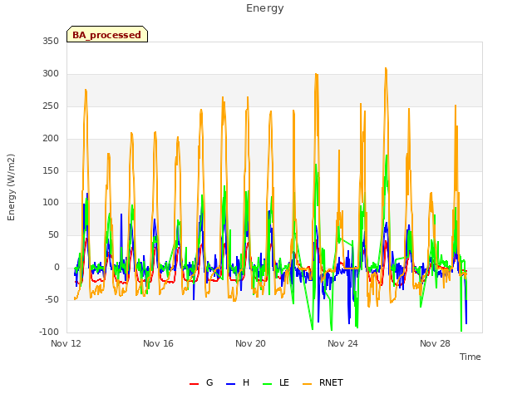The height and width of the screenshot is (399, 532).
Task: Click the 300 y-axis tick label
Action: pyautogui.click(x=51, y=73)
